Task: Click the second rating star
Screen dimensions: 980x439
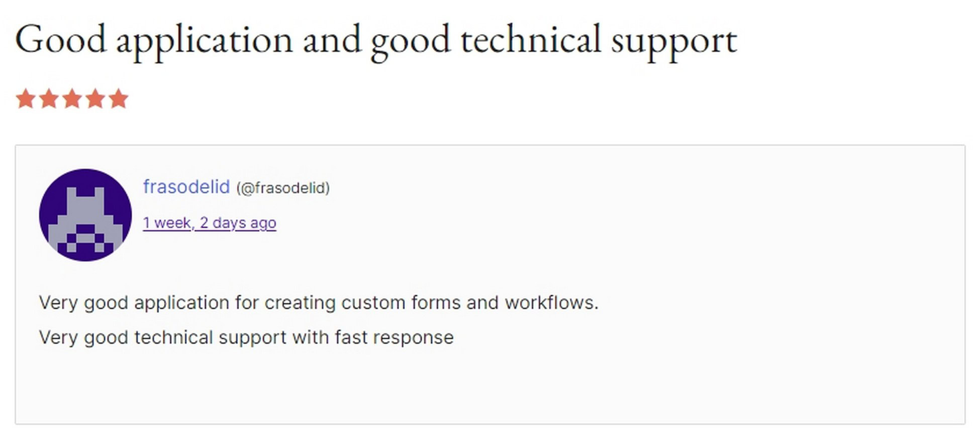Action: coord(49,99)
